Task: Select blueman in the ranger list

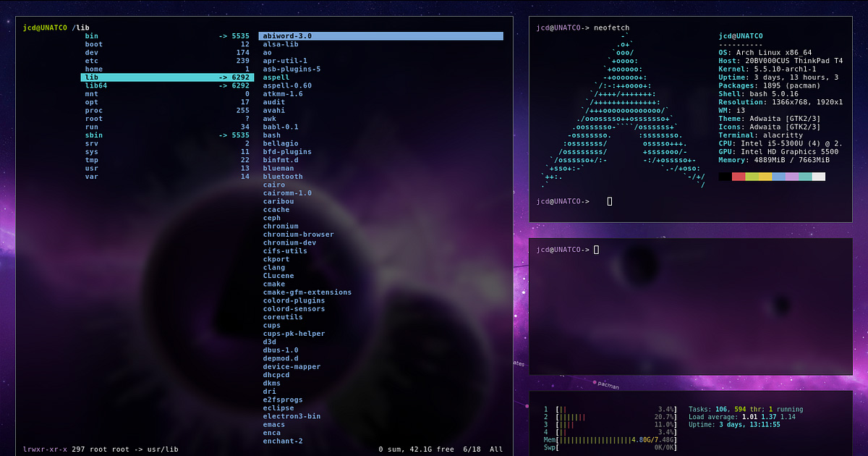Action: (278, 169)
